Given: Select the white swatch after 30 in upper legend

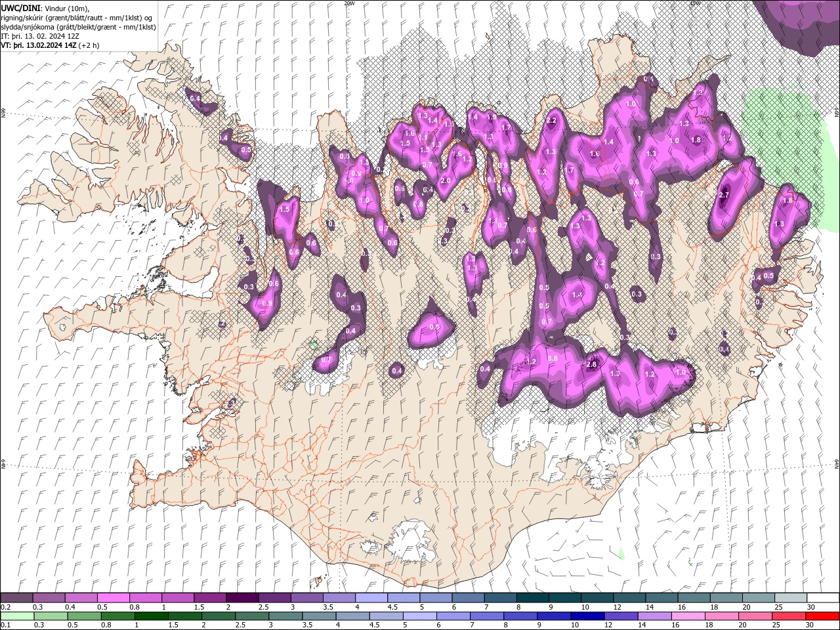Looking at the screenshot, I should pyautogui.click(x=823, y=598).
